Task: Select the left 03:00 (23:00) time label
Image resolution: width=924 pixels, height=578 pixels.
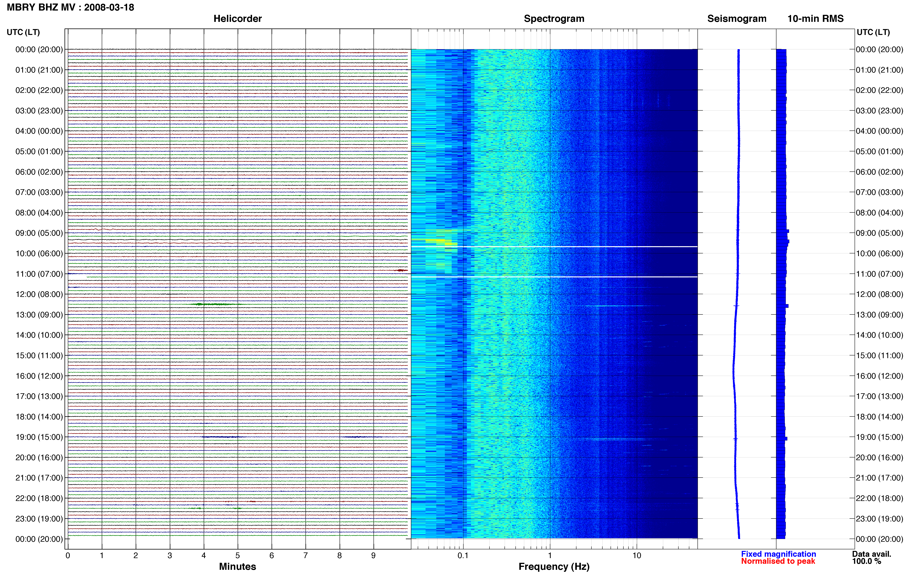Action: (x=39, y=111)
